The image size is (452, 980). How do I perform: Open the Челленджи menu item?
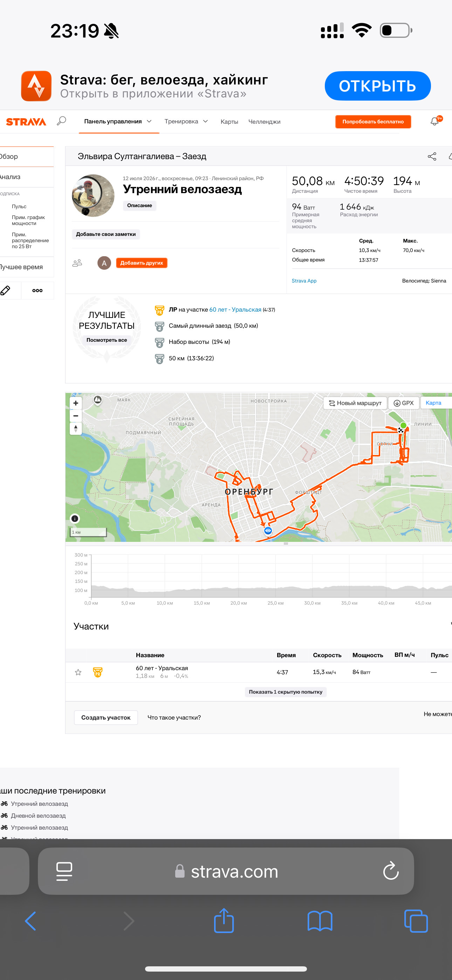point(265,122)
